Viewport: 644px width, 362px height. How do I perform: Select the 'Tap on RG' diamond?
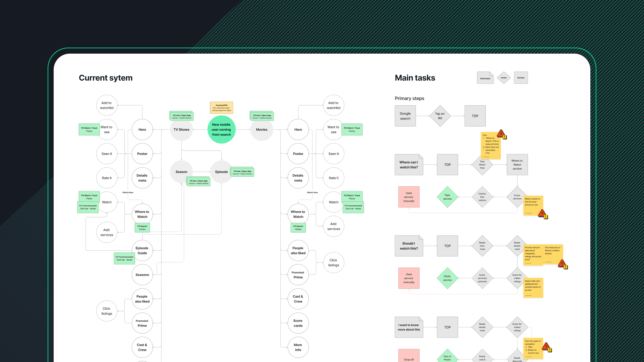pos(440,116)
